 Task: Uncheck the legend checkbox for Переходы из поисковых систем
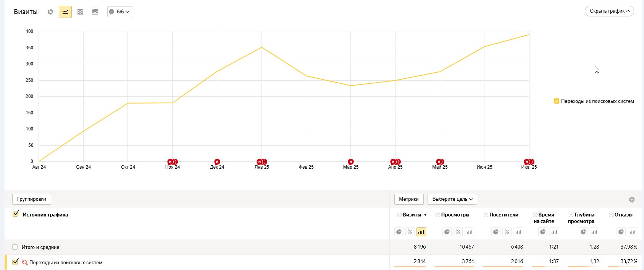556,101
